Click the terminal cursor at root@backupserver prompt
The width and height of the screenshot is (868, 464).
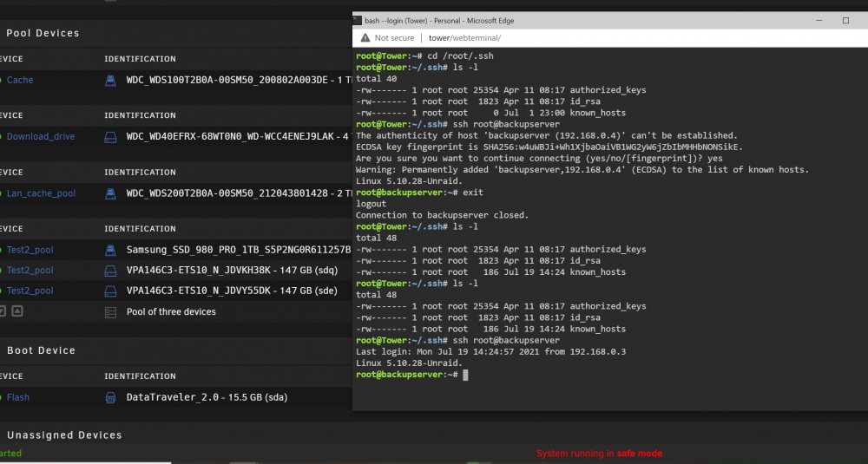pyautogui.click(x=465, y=375)
